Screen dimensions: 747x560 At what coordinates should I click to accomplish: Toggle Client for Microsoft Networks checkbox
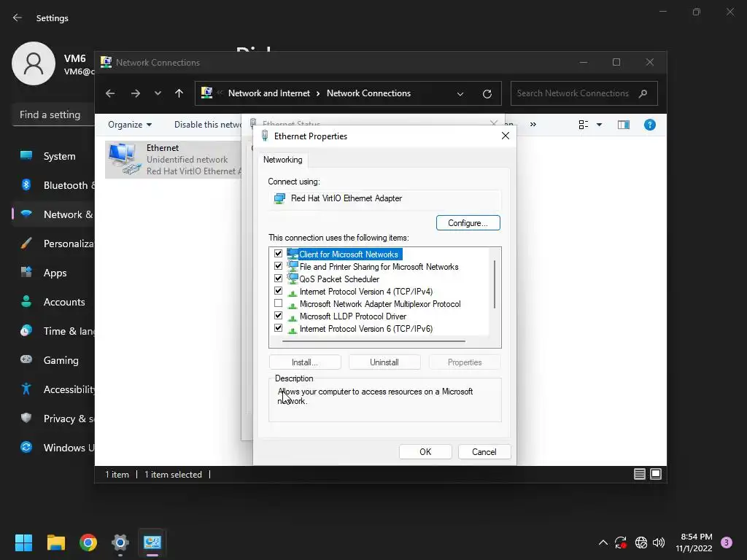pyautogui.click(x=278, y=254)
